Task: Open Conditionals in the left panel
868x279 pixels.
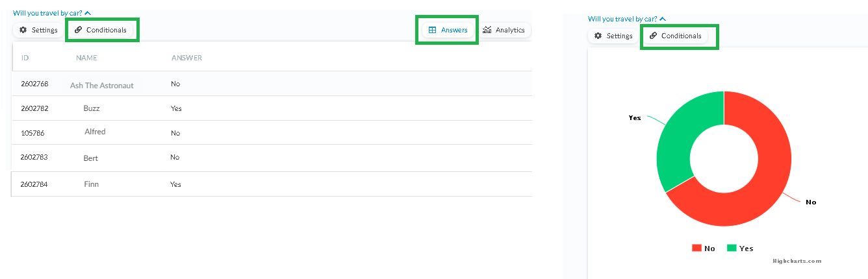Action: [101, 30]
